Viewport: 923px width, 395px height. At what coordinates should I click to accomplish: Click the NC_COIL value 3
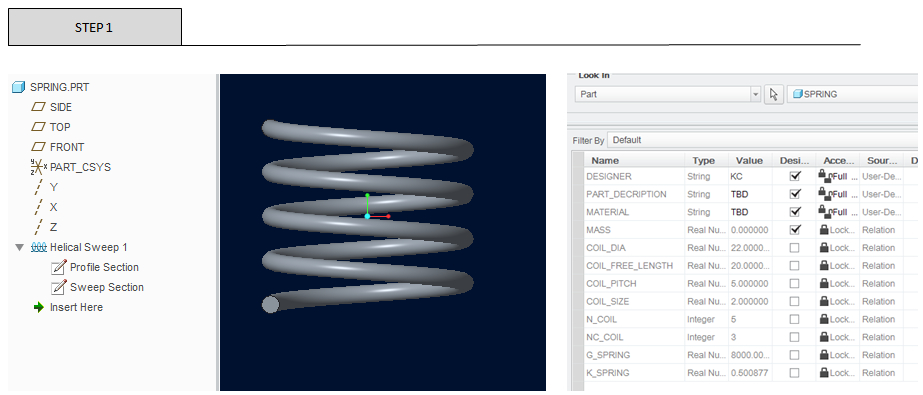733,337
